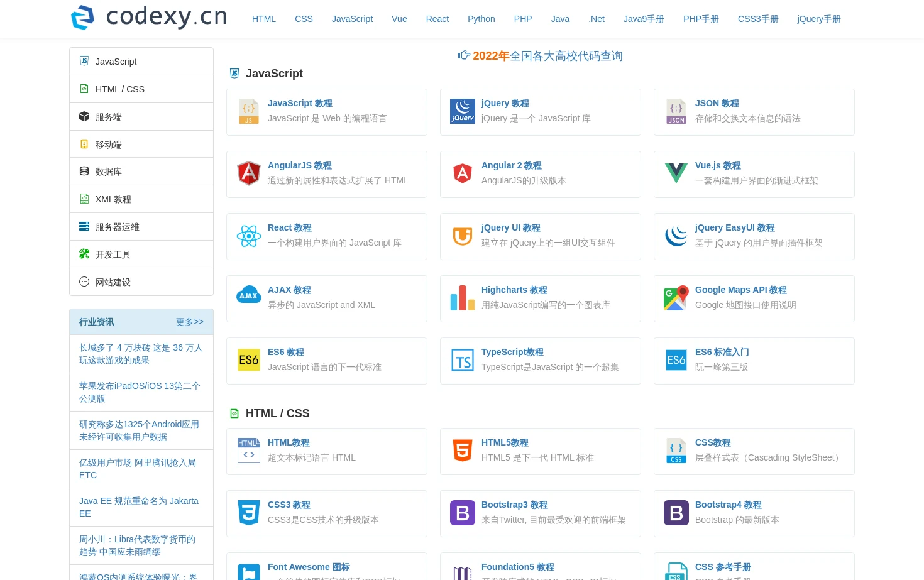Click the JavaScript section heading
This screenshot has height=580, width=924.
point(274,74)
